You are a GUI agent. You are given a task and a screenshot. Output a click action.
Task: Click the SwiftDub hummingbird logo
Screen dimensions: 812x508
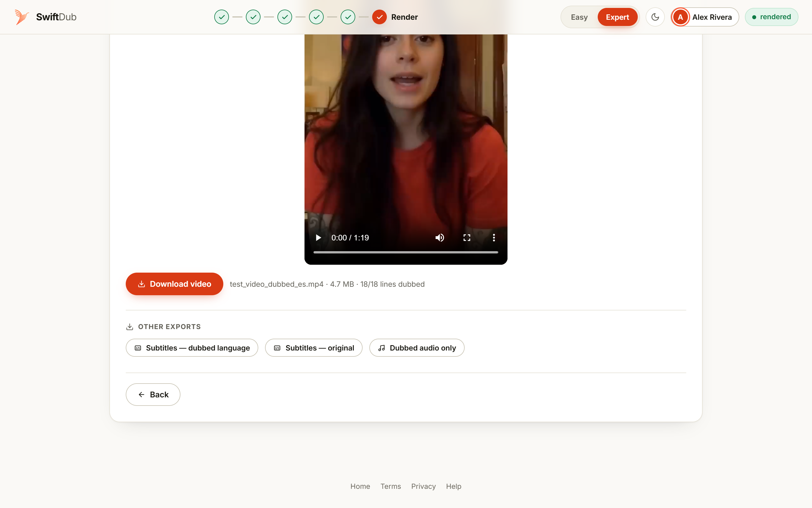[22, 17]
